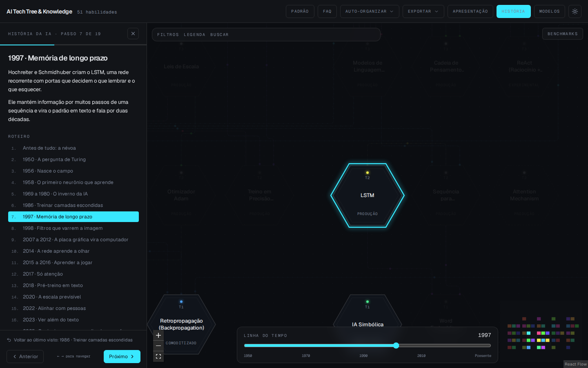Select the LSTM hexagon node
Screen dimensions: 588x368
click(x=367, y=195)
